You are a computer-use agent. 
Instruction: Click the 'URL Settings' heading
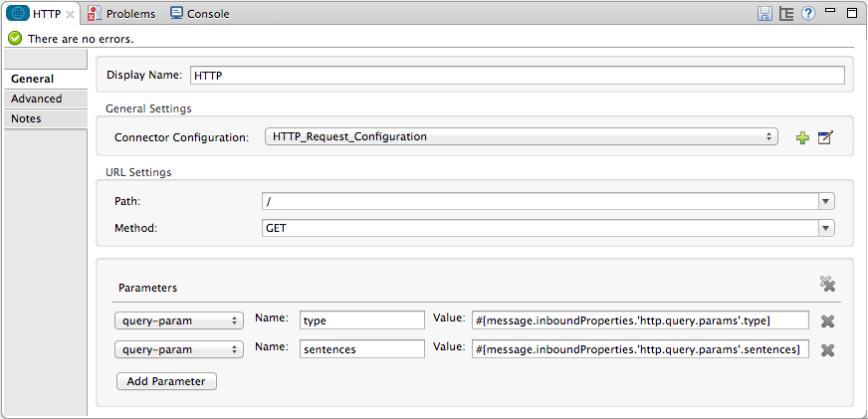click(138, 172)
